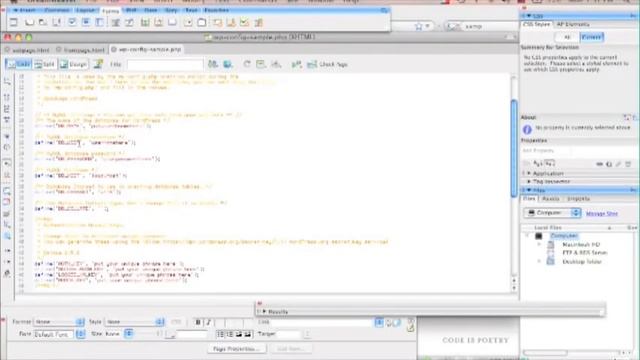The height and width of the screenshot is (360, 640).
Task: Select Macintosh HD in Files tree
Action: click(x=581, y=244)
